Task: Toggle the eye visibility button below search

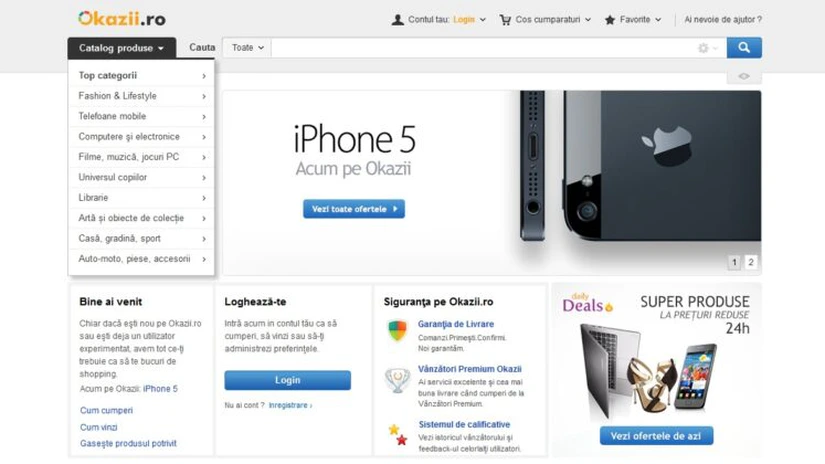Action: [x=744, y=76]
